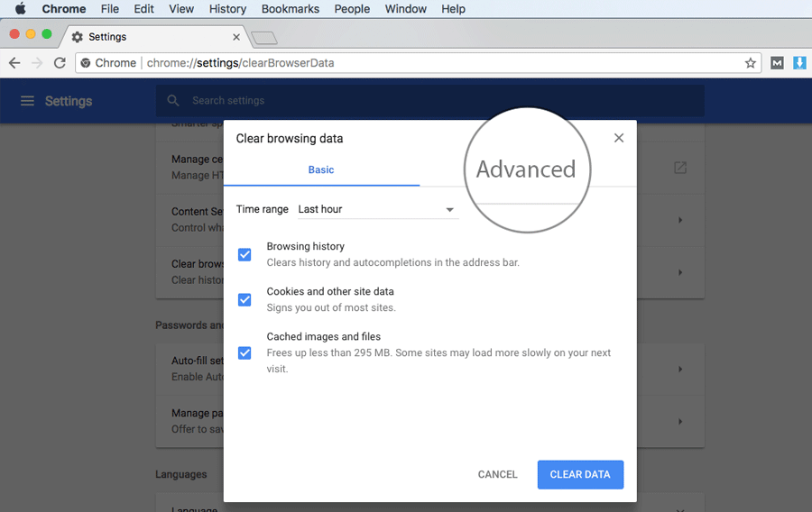The height and width of the screenshot is (512, 812).
Task: Click the CLEAR DATA button
Action: point(580,474)
